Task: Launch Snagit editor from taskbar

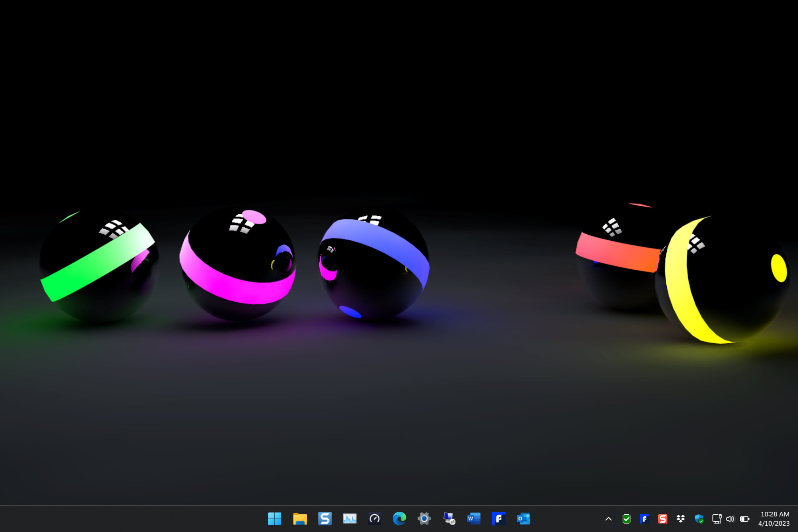Action: (x=325, y=519)
